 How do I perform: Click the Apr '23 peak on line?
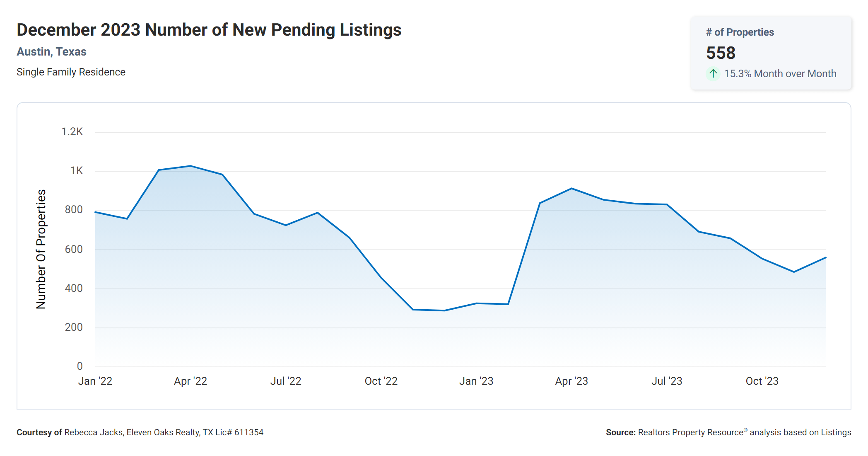click(x=571, y=189)
